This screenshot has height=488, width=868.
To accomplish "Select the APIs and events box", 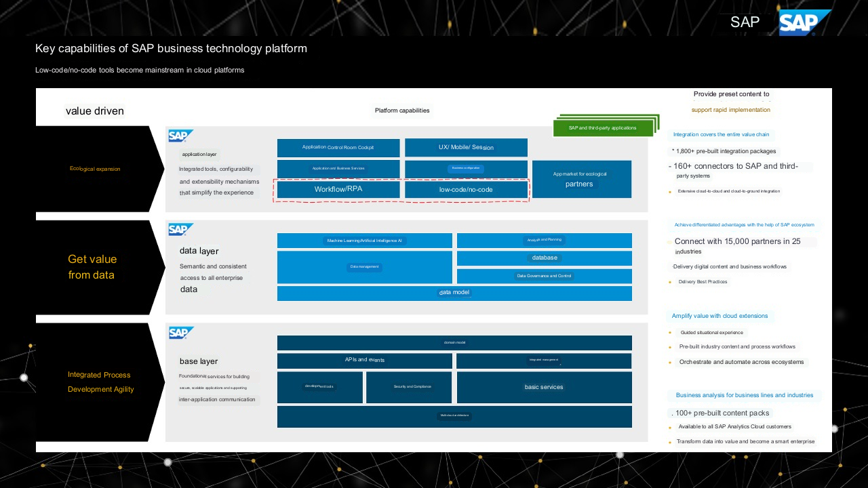I will 364,361.
